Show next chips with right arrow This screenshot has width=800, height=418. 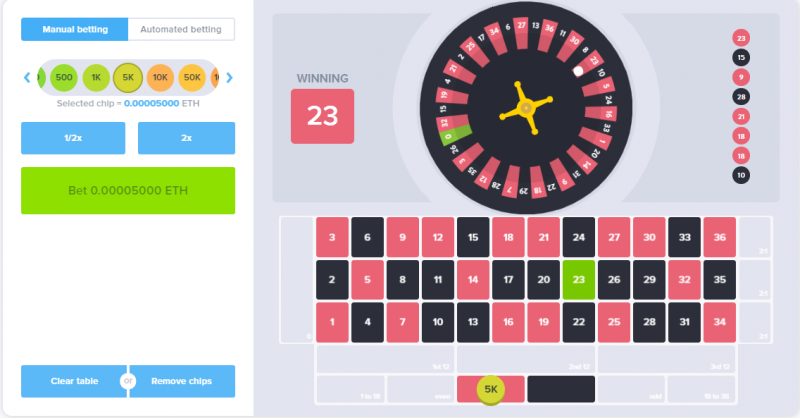tap(230, 78)
